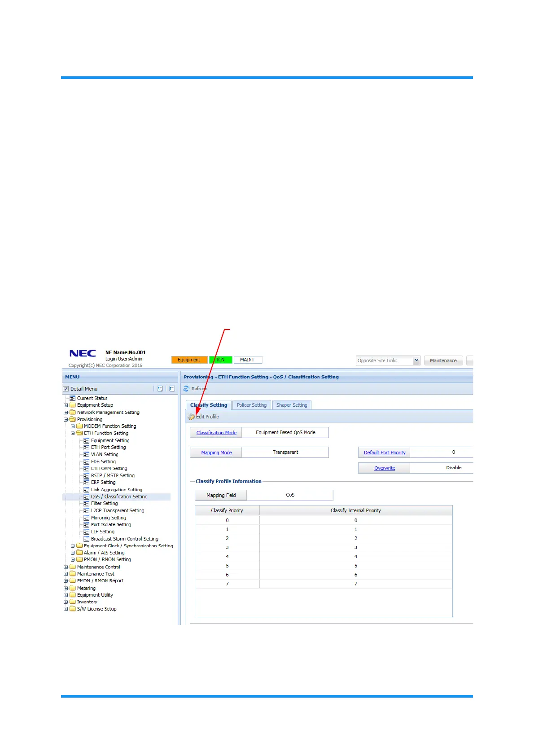
Task: Click the ETH OAM Setting page icon
Action: [86, 468]
